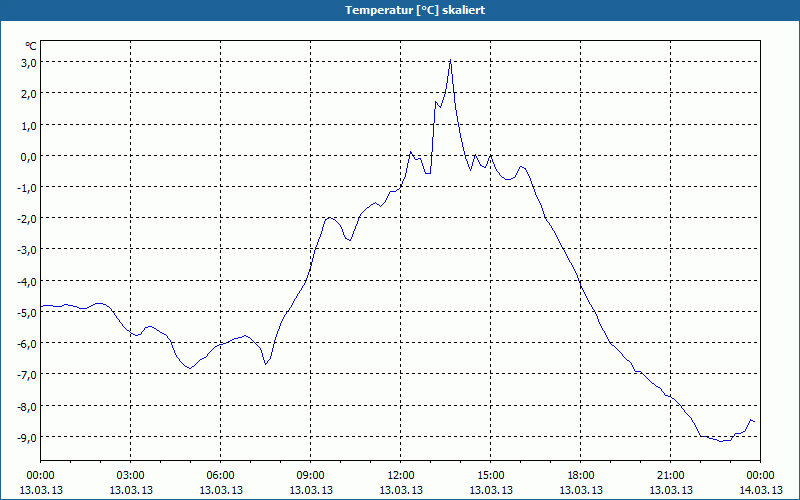Click the 14.03.13 date label
800x500 pixels.
tap(760, 490)
